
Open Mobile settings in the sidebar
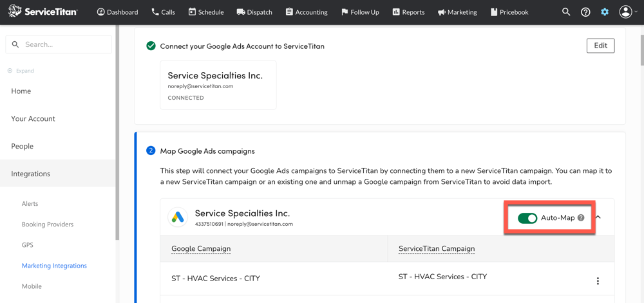(32, 286)
